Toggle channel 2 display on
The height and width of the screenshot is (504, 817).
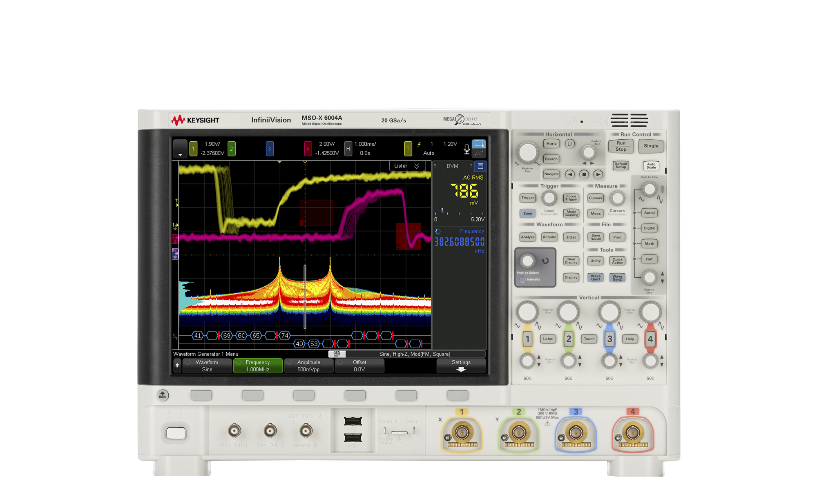tap(231, 148)
